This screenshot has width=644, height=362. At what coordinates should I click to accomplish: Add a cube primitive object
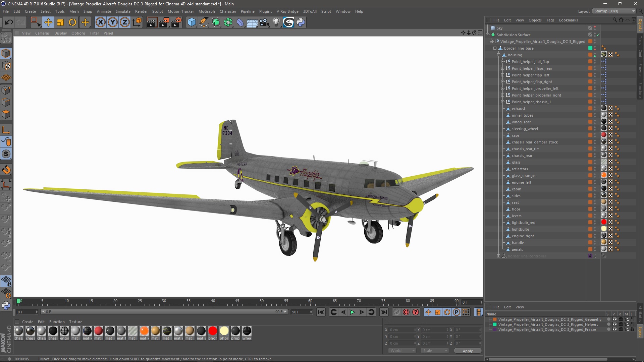192,22
